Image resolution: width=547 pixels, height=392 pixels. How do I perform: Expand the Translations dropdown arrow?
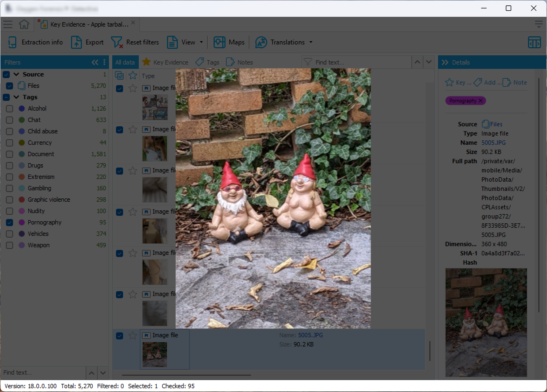point(311,42)
